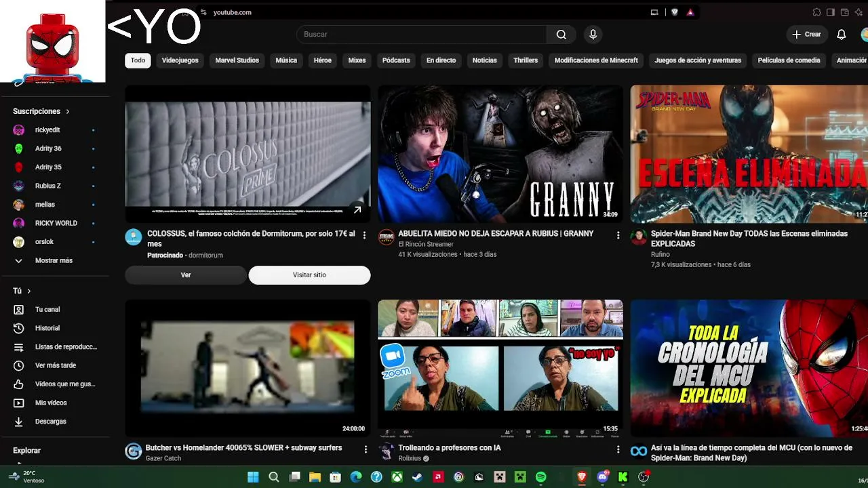Play the Cronología del MCU thumbnail
This screenshot has width=868, height=488.
click(749, 368)
